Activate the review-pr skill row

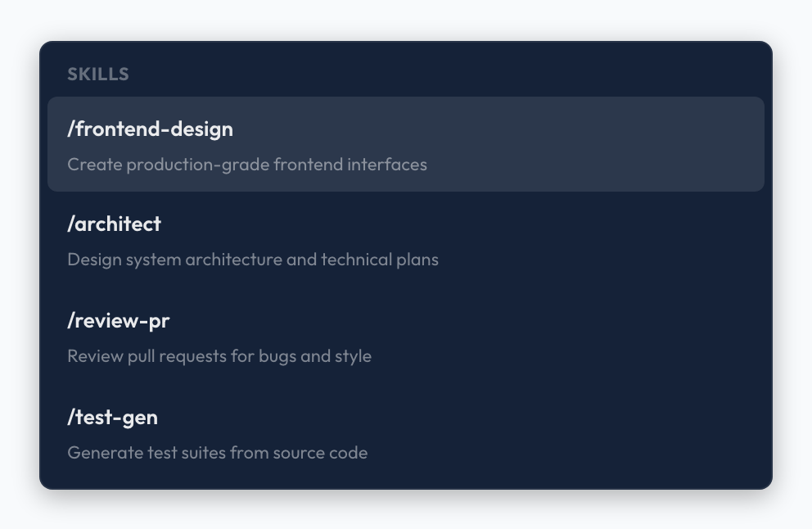point(406,337)
